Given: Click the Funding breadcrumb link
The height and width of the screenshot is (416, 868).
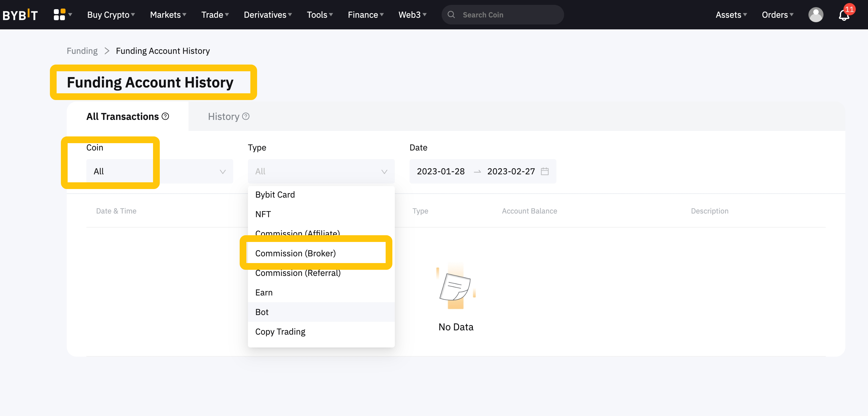Looking at the screenshot, I should point(82,51).
